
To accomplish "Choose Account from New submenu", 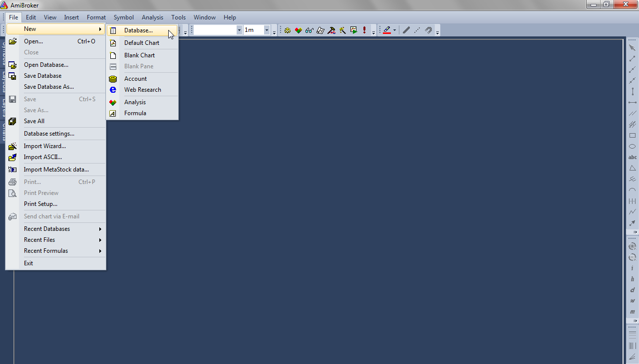I will point(142,79).
